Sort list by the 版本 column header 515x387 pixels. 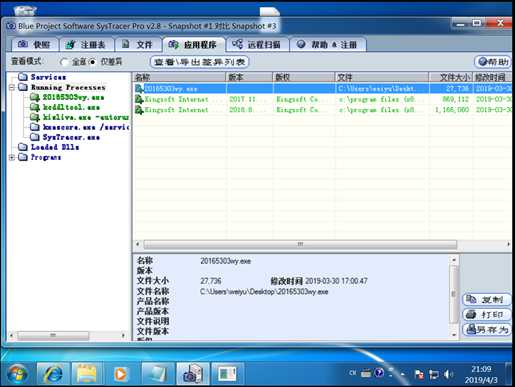(x=250, y=77)
